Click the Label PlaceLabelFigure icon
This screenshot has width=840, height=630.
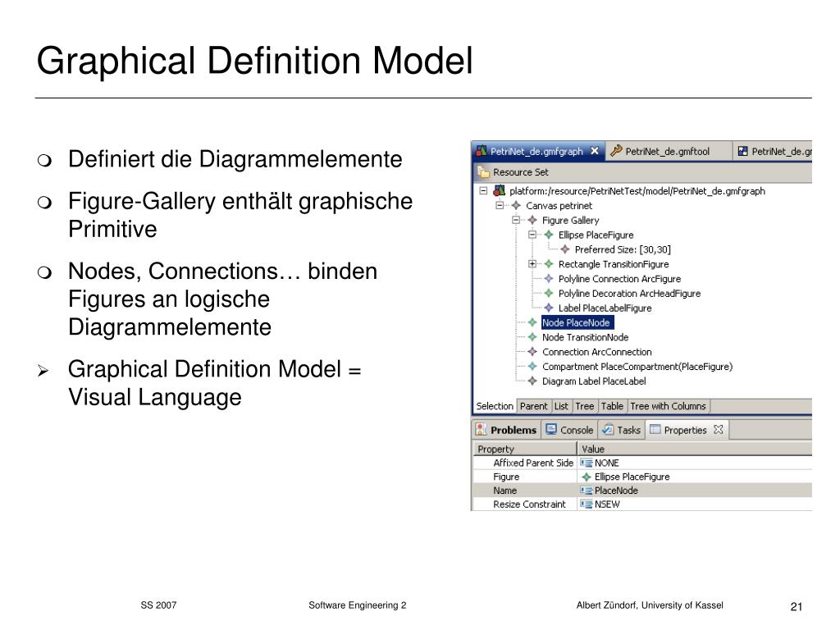[x=549, y=308]
